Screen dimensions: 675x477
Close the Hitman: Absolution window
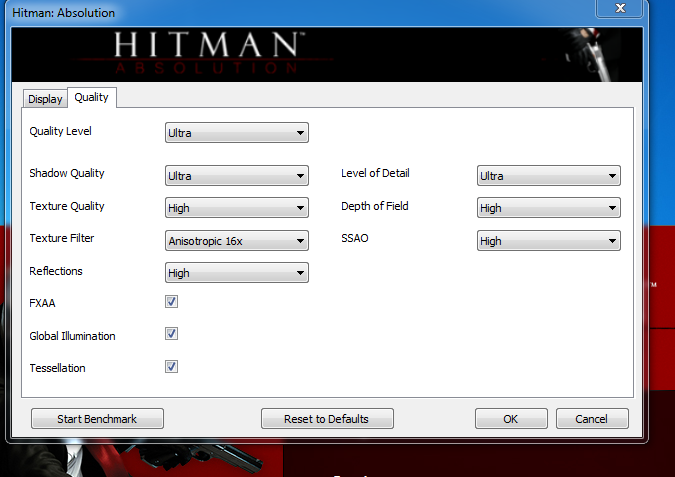tap(620, 8)
